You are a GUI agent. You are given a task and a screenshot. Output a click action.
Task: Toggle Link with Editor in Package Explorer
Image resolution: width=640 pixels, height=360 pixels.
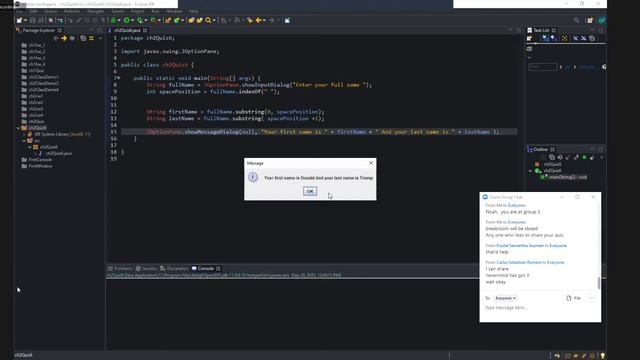[91, 38]
